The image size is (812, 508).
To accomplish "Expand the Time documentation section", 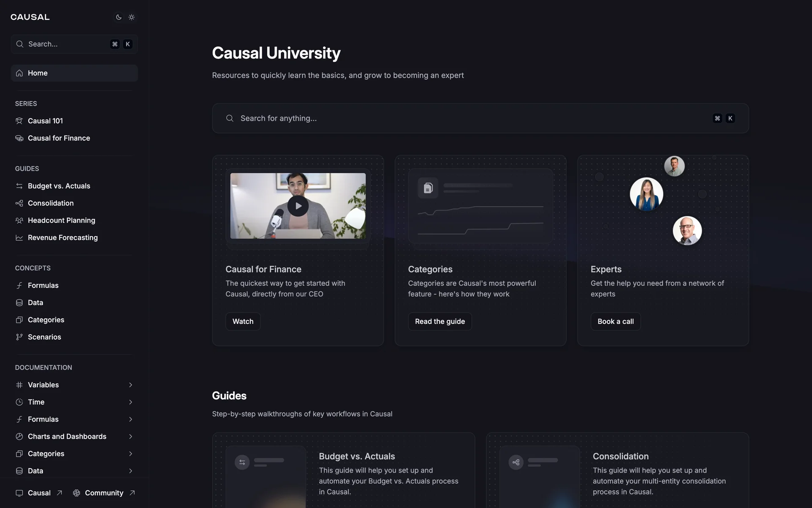I will click(x=130, y=402).
